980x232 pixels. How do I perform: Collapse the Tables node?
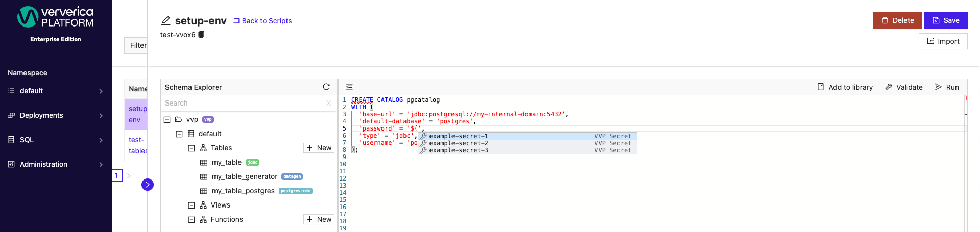pyautogui.click(x=192, y=148)
